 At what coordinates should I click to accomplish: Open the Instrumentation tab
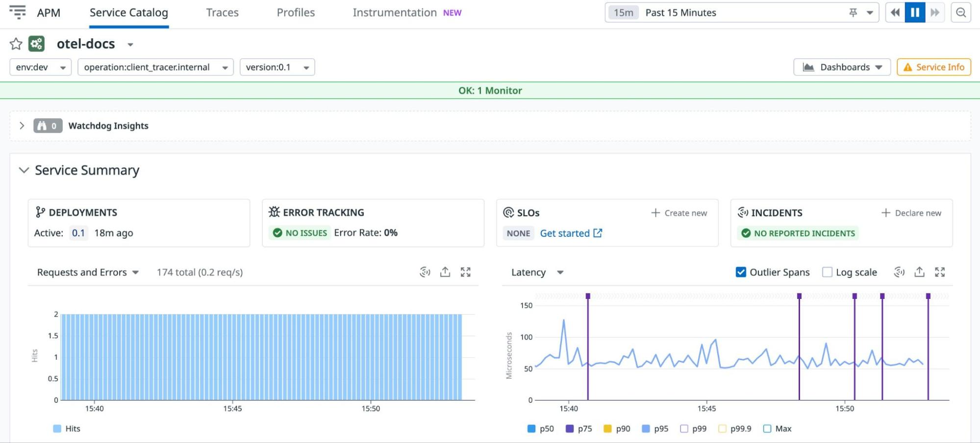pyautogui.click(x=407, y=13)
